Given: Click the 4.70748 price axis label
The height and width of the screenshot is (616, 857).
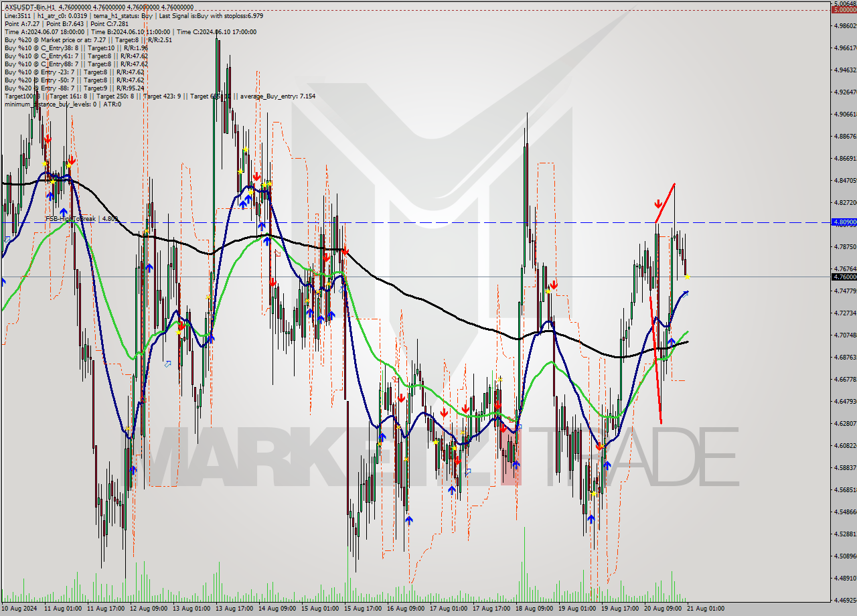Looking at the screenshot, I should pyautogui.click(x=844, y=335).
